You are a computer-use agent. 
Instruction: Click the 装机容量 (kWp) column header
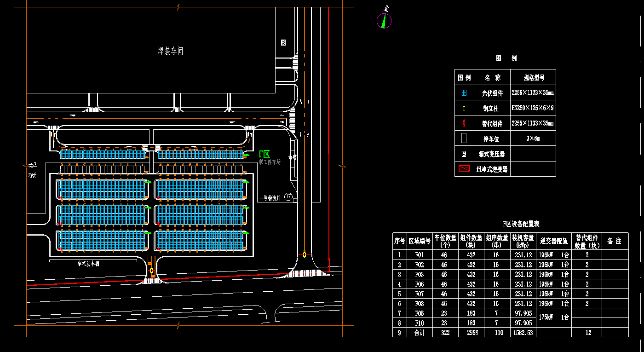523,241
